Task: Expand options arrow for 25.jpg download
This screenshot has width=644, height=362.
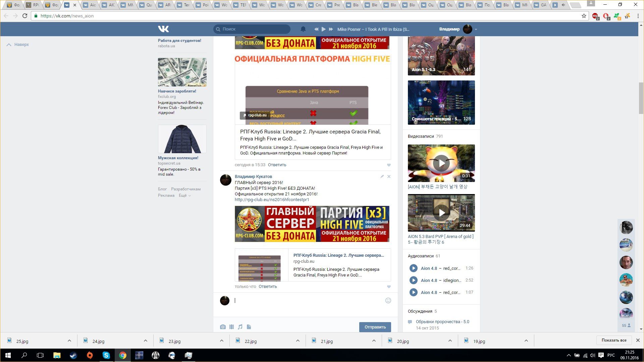Action: (x=69, y=341)
